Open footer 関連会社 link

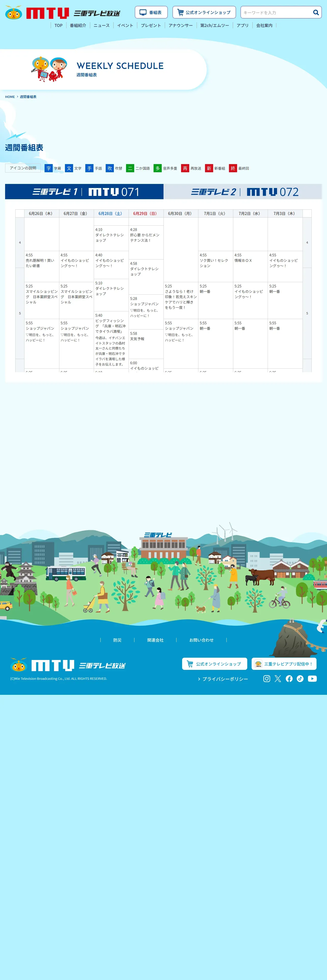click(155, 640)
